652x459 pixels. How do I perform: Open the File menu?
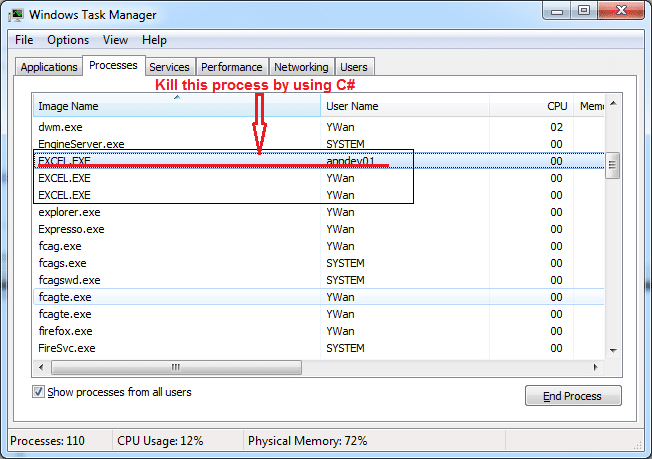coord(24,40)
